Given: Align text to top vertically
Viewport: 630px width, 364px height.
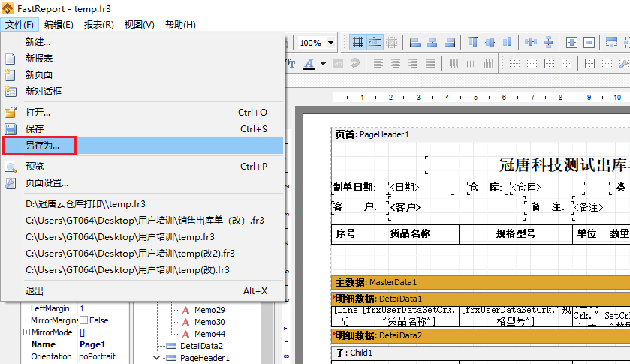Looking at the screenshot, I should coord(454,64).
